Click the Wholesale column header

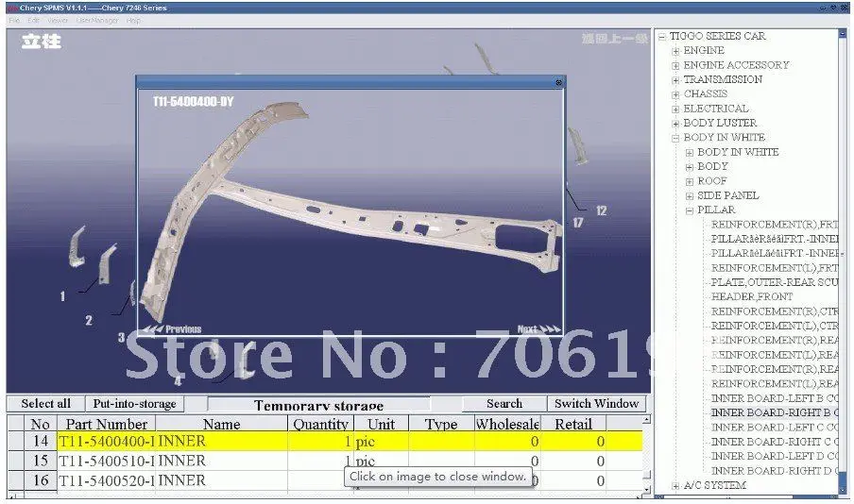507,424
